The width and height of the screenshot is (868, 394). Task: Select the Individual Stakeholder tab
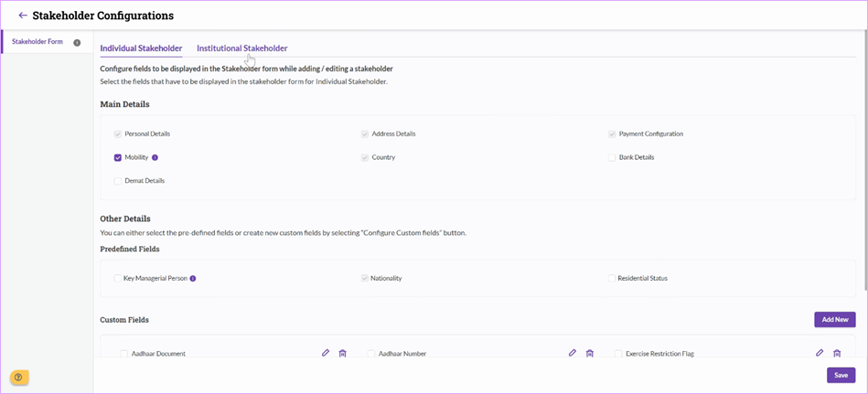pos(141,48)
